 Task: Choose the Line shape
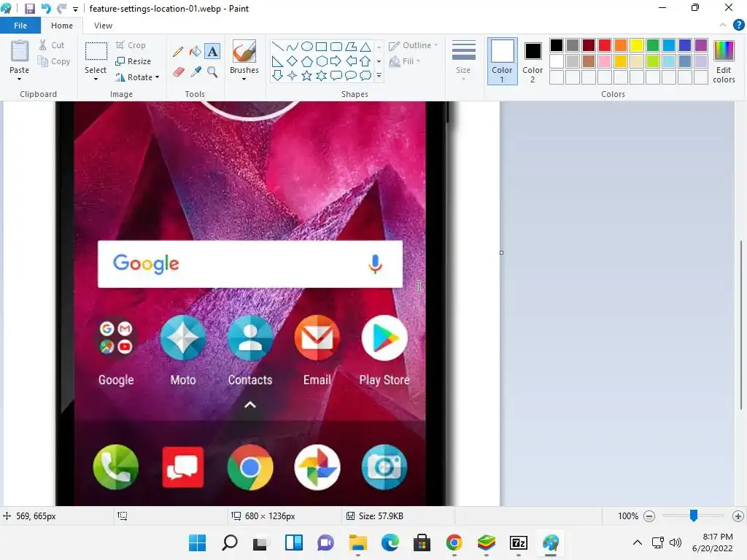(x=277, y=47)
